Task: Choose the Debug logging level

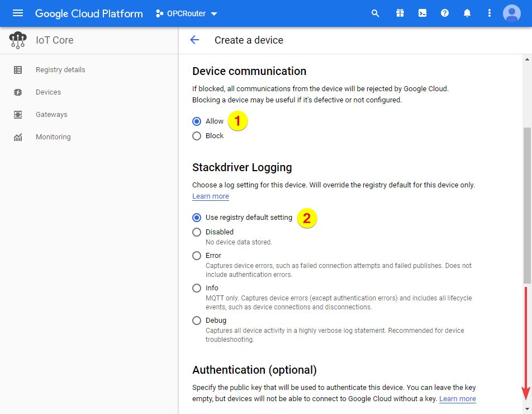Action: pos(196,320)
